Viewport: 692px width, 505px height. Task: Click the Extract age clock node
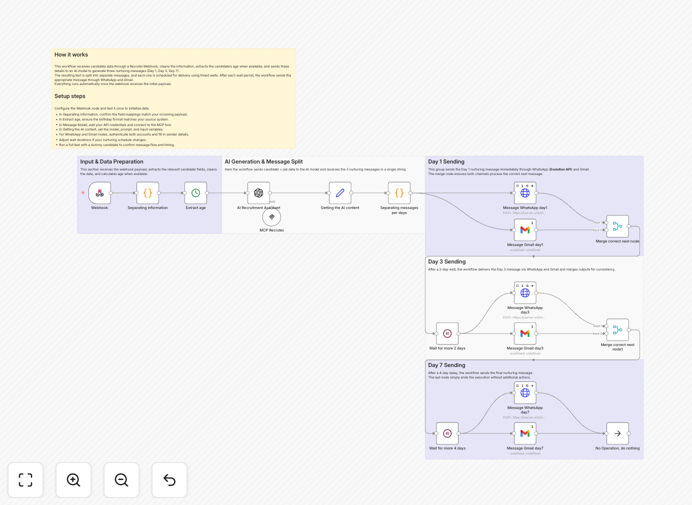click(x=196, y=193)
